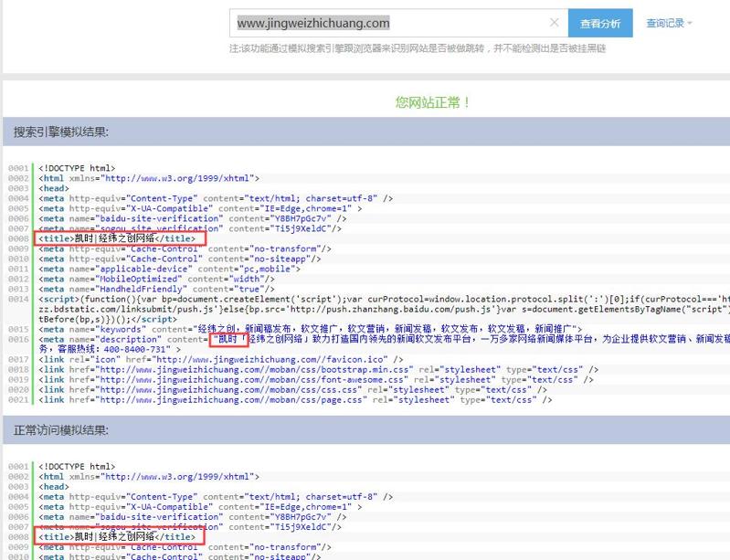Click the note text below the URL field
Screen dimensions: 730x560
418,48
